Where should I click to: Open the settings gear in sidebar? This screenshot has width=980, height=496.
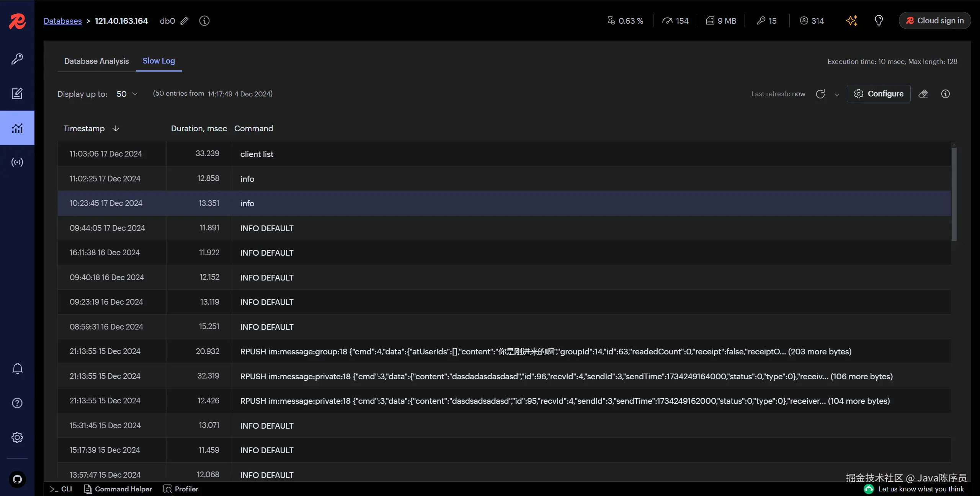tap(17, 437)
